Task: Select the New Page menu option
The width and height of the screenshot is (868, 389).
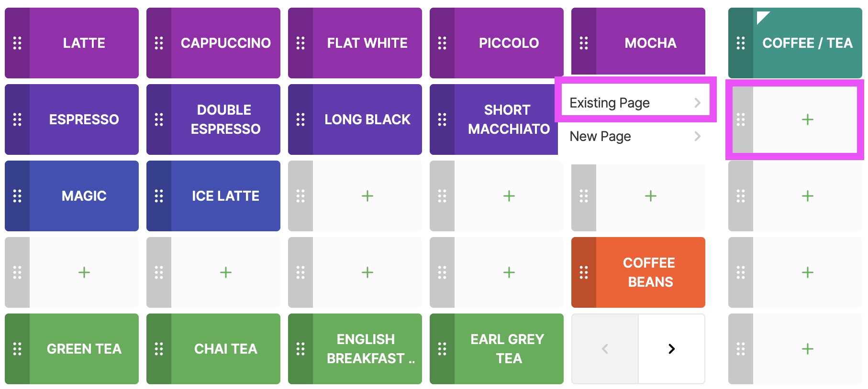Action: coord(601,137)
